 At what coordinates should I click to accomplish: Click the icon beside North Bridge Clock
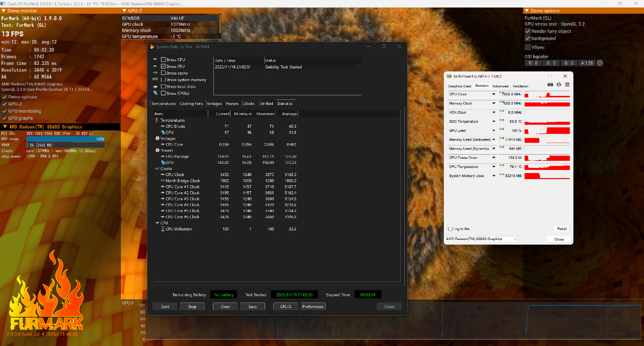point(163,180)
